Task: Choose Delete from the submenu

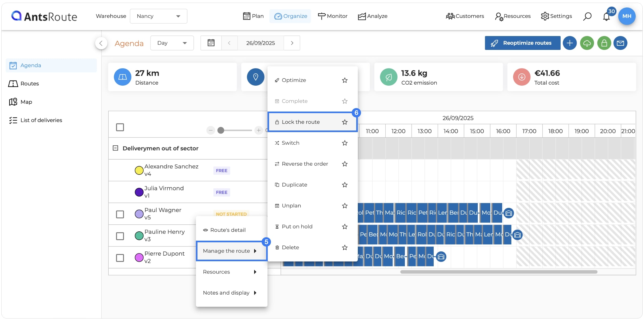Action: 312,247
